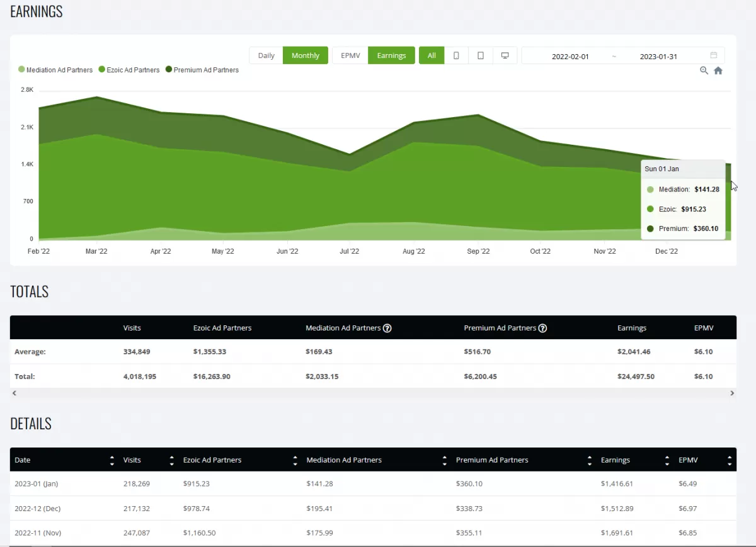Image resolution: width=756 pixels, height=547 pixels.
Task: Toggle Premium Ad Partners legend series
Action: [x=202, y=70]
